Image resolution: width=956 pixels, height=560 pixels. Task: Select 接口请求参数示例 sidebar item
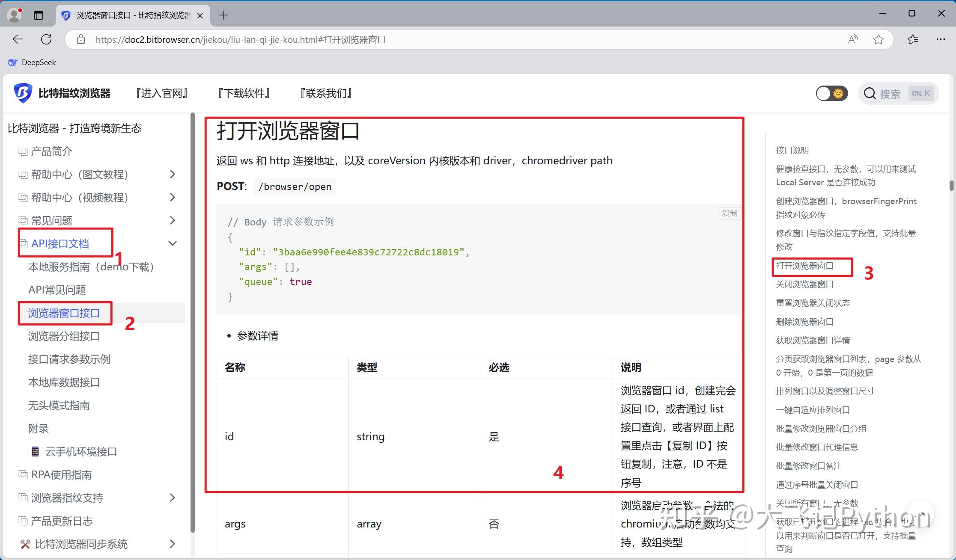69,359
